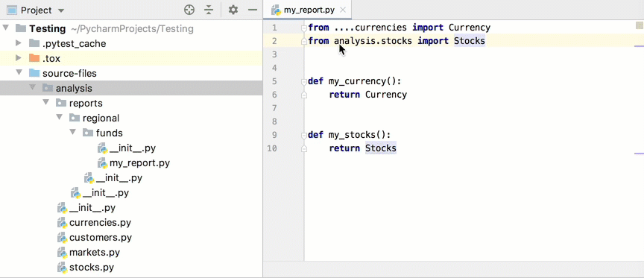This screenshot has width=644, height=278.
Task: Click the .pytest_cache folder icon
Action: pyautogui.click(x=34, y=43)
